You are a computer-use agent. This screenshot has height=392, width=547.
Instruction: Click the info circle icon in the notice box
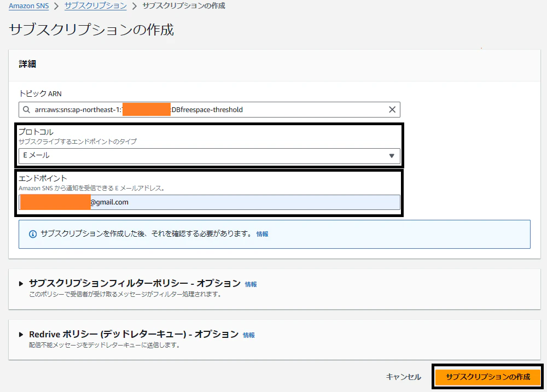(x=33, y=234)
